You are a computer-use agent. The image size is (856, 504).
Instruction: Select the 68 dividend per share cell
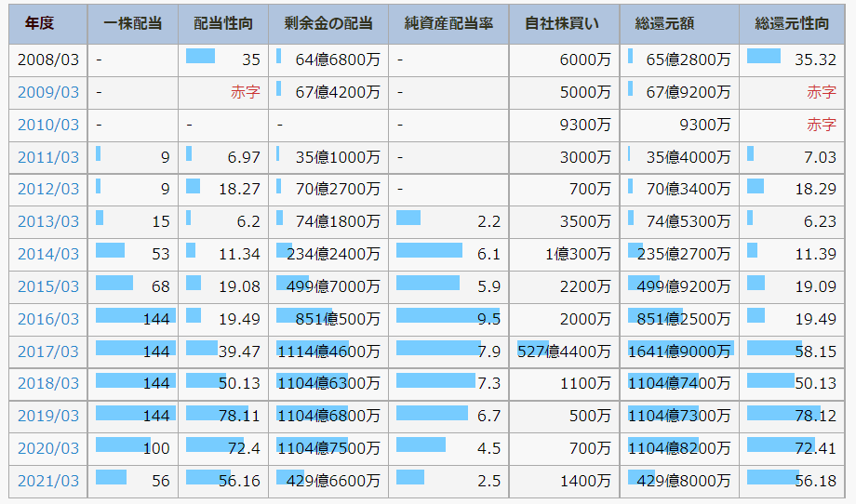click(133, 287)
